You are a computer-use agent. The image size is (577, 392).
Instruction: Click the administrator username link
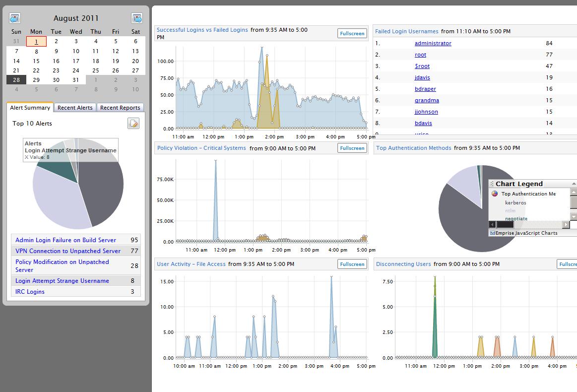pos(433,43)
